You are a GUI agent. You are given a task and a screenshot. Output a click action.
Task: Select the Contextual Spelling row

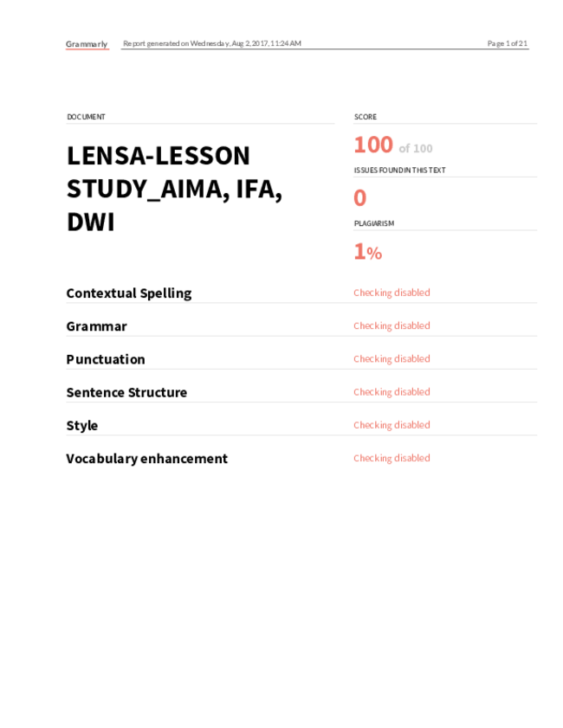pyautogui.click(x=301, y=293)
